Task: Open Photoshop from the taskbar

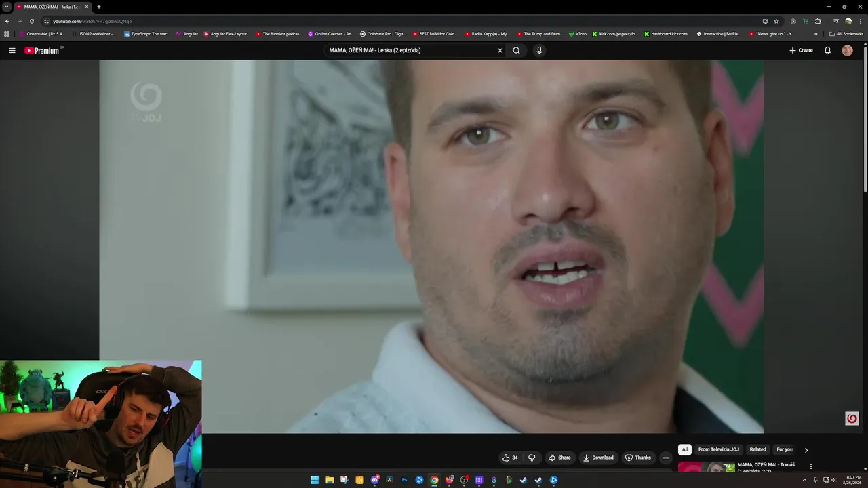Action: 404,480
